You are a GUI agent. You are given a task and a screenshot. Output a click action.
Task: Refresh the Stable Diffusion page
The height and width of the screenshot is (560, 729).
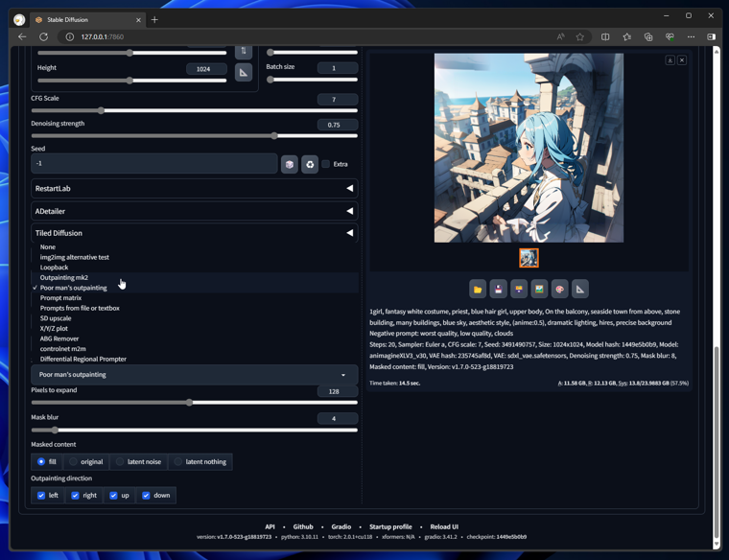click(x=44, y=36)
